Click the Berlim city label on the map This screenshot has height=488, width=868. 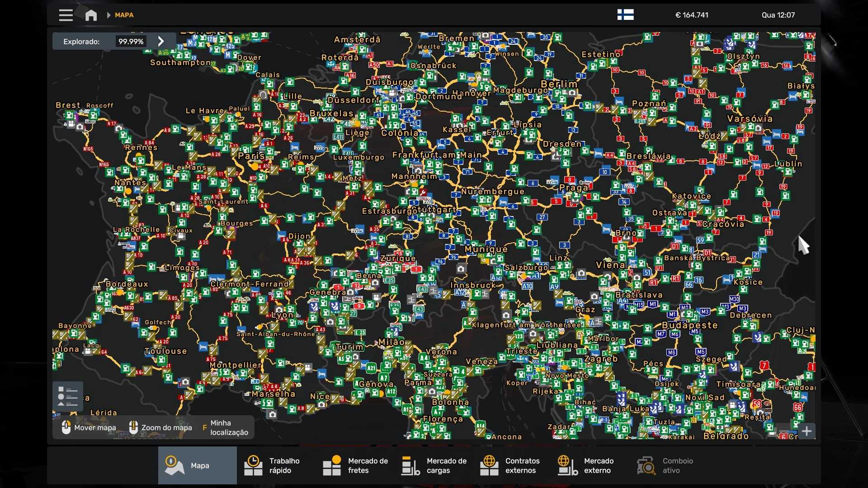[x=559, y=84]
